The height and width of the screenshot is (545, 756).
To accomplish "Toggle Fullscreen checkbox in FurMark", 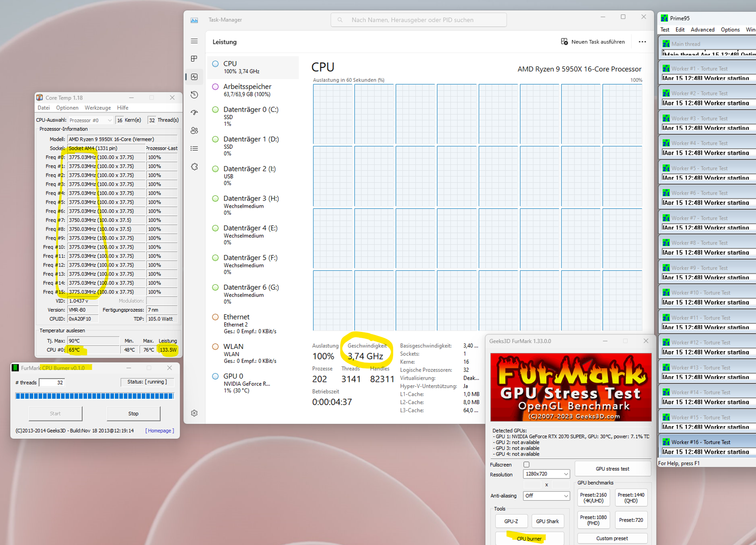I will tap(526, 465).
